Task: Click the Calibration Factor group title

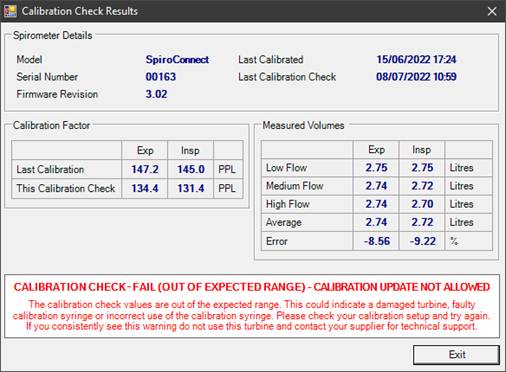Action: [51, 125]
